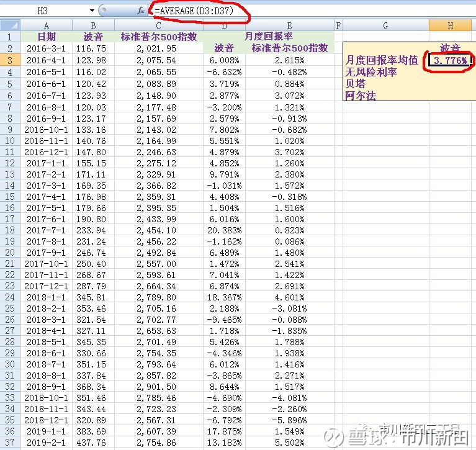Click S&P return cell 4.601%
Screen dimensions: 476x450
click(290, 297)
